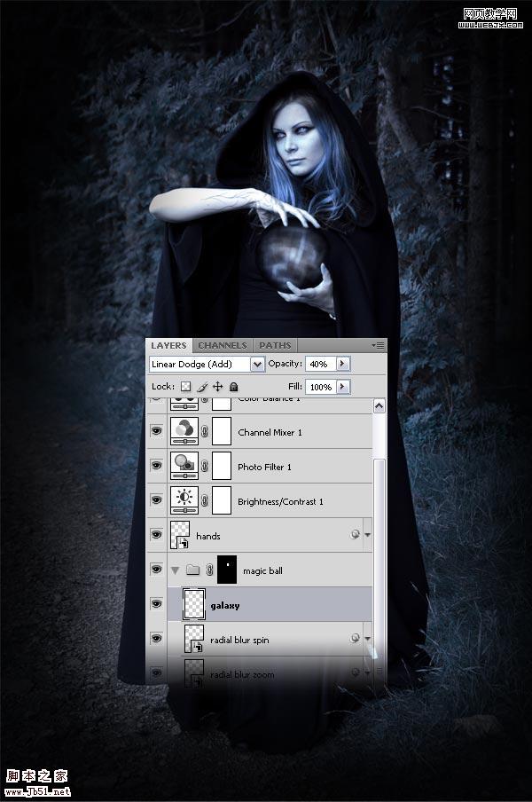The width and height of the screenshot is (532, 802).
Task: Click link chain on magic ball group
Action: click(209, 570)
